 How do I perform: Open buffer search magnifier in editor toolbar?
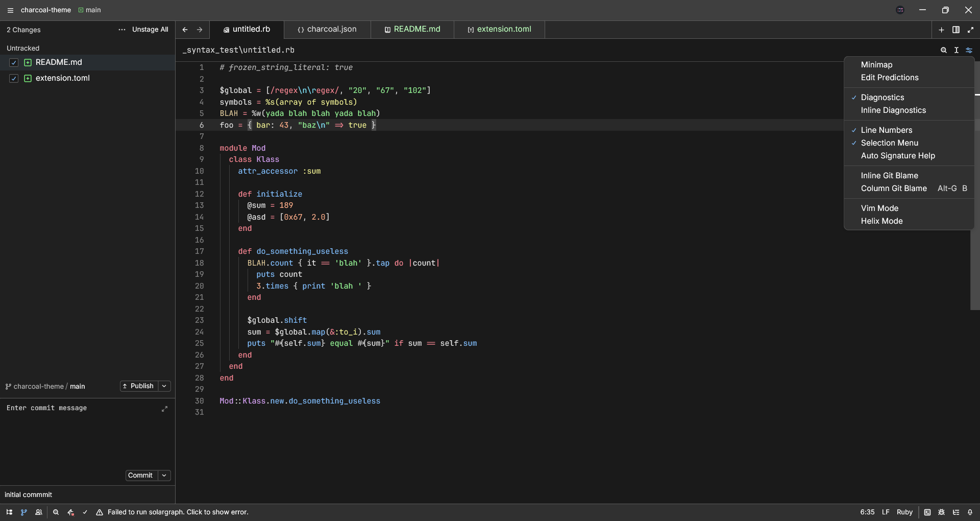[944, 50]
